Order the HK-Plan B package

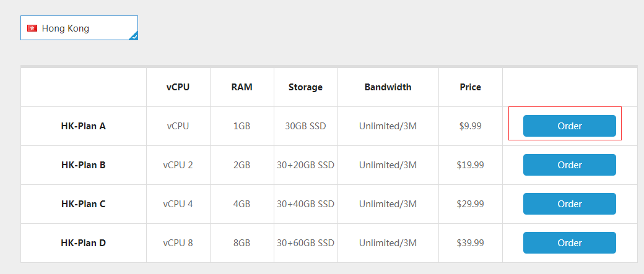pos(569,165)
